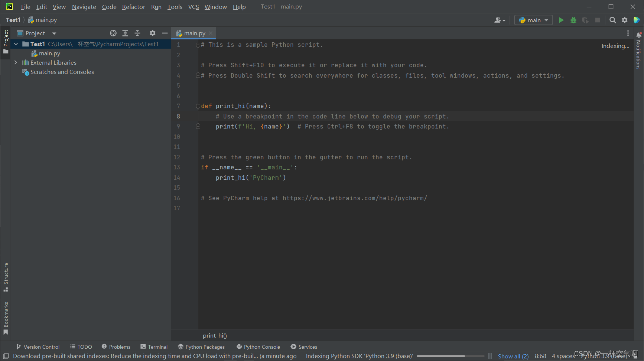The width and height of the screenshot is (644, 361).
Task: Open Python Console tool window
Action: pyautogui.click(x=258, y=347)
